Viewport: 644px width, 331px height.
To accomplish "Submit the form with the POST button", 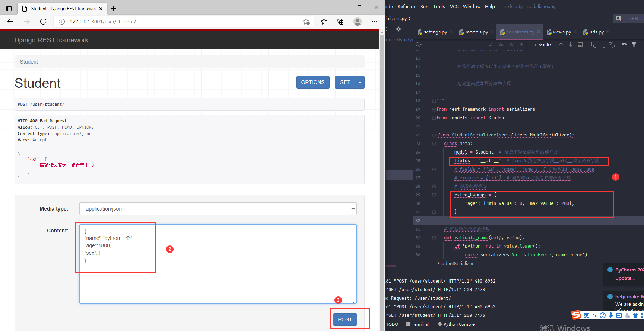I will (x=345, y=319).
